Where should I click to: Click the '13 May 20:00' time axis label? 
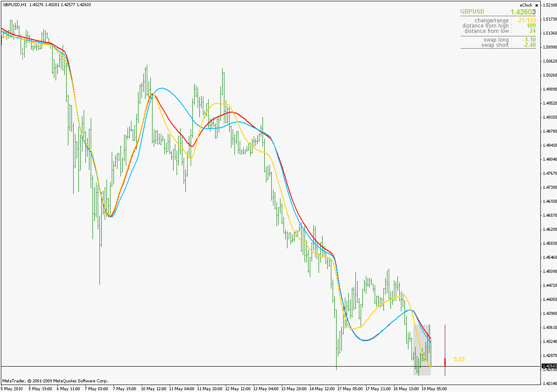click(x=294, y=388)
